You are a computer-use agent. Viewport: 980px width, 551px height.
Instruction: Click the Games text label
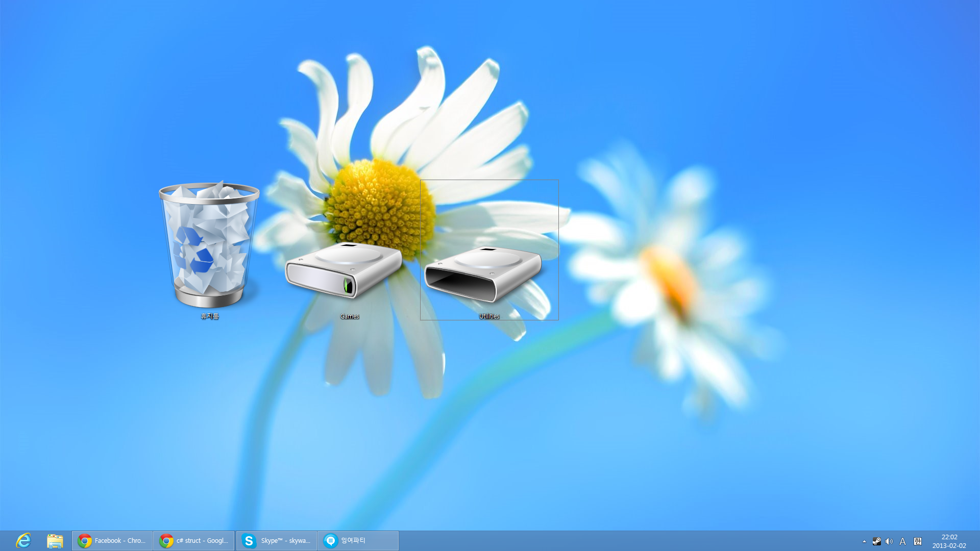pyautogui.click(x=350, y=316)
